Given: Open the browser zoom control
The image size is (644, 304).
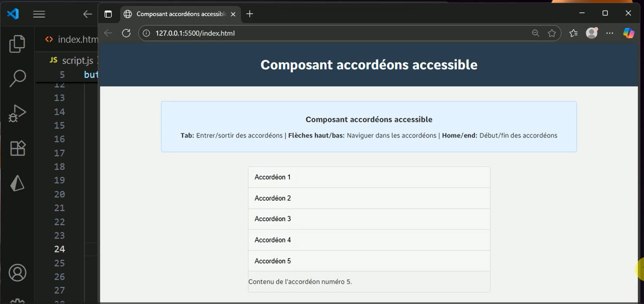Looking at the screenshot, I should pyautogui.click(x=535, y=33).
